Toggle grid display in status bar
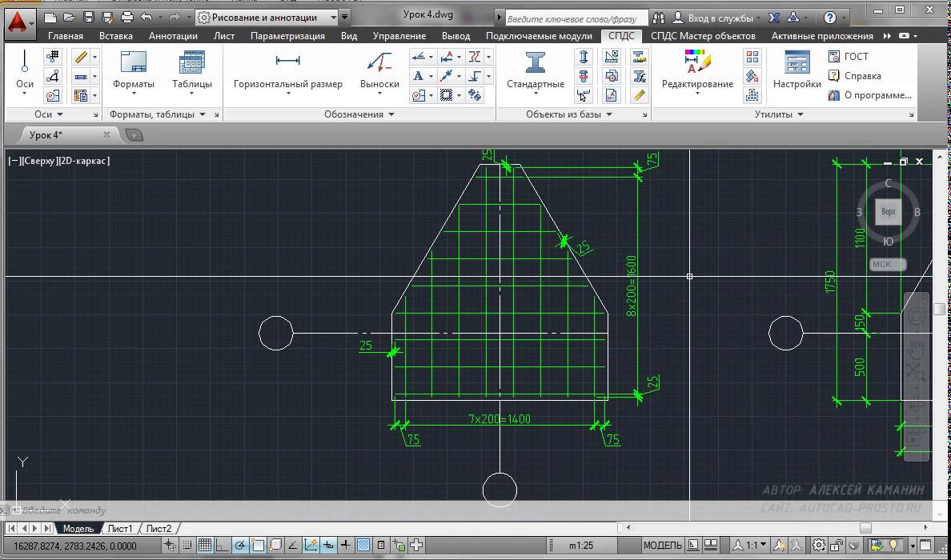Screen dimensions: 951x560 pyautogui.click(x=205, y=546)
